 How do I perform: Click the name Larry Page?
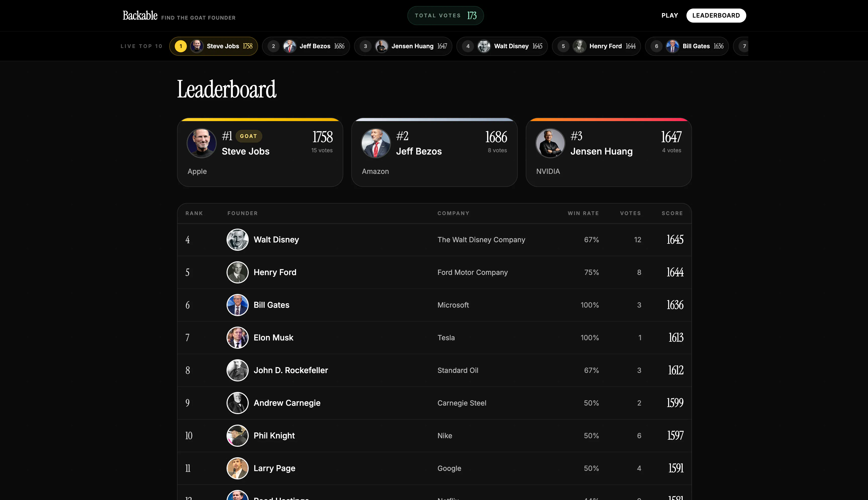pos(275,468)
